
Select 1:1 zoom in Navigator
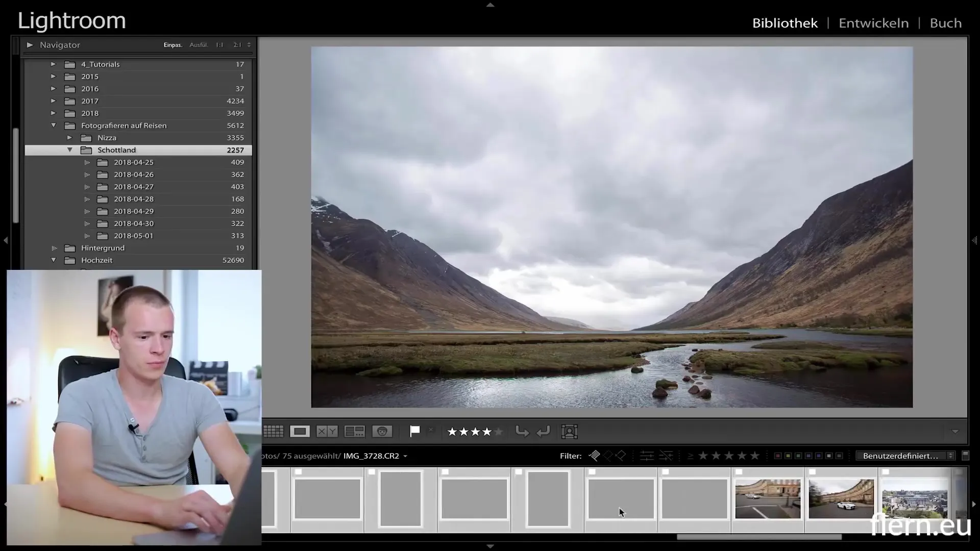click(219, 45)
